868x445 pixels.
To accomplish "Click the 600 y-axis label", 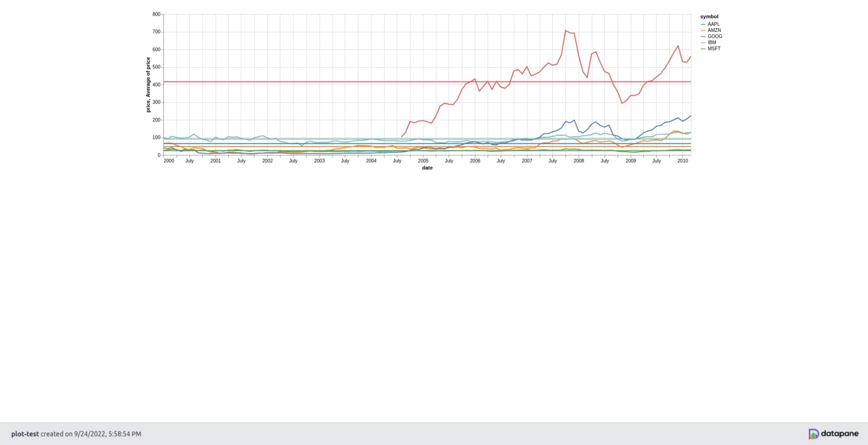I will pos(156,50).
